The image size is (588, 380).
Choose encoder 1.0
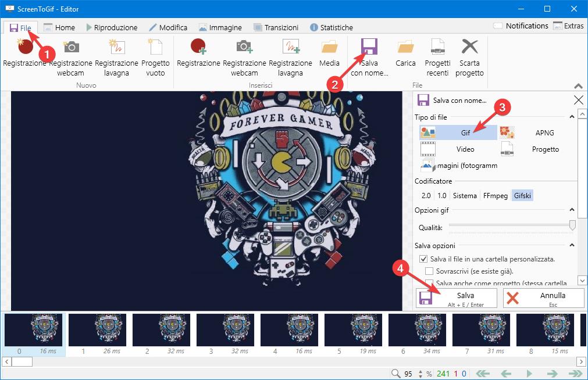click(x=442, y=196)
